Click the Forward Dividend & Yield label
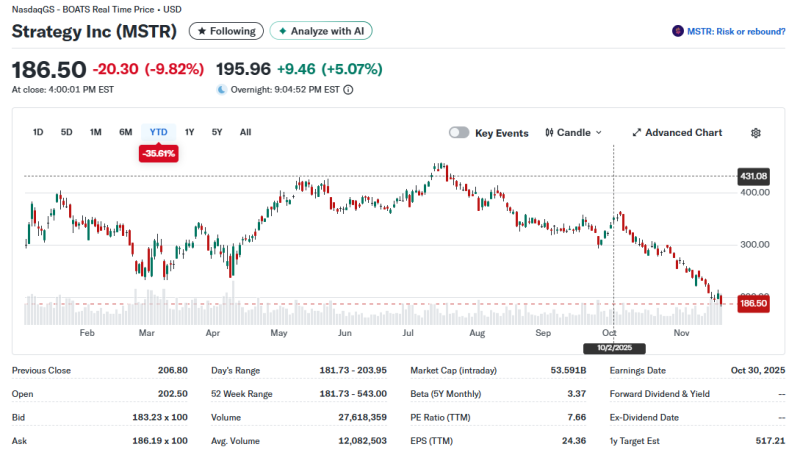Viewport: 800px width, 458px height. coord(659,394)
